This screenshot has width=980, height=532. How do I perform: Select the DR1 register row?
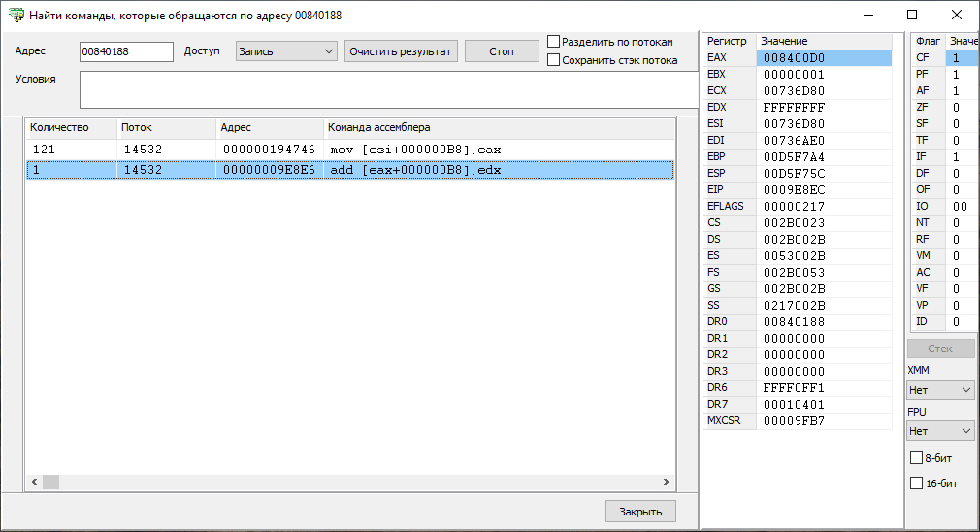pos(798,338)
